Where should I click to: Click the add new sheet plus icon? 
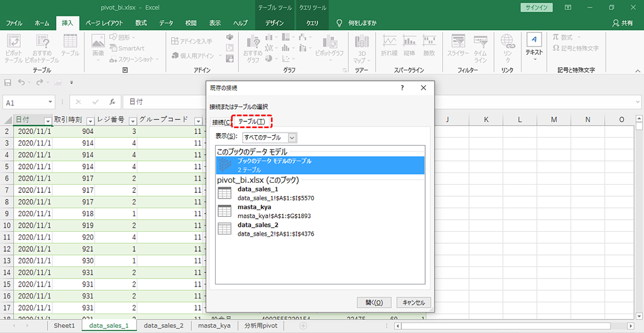[303, 325]
